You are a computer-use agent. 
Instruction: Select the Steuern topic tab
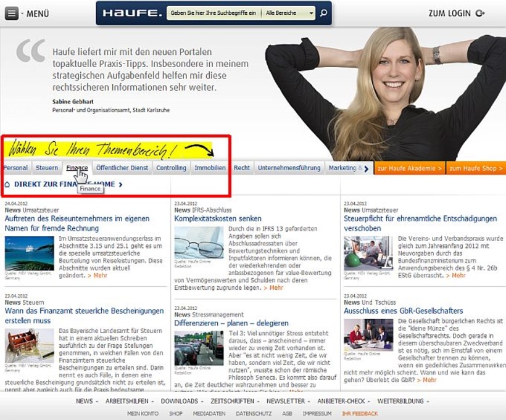47,168
